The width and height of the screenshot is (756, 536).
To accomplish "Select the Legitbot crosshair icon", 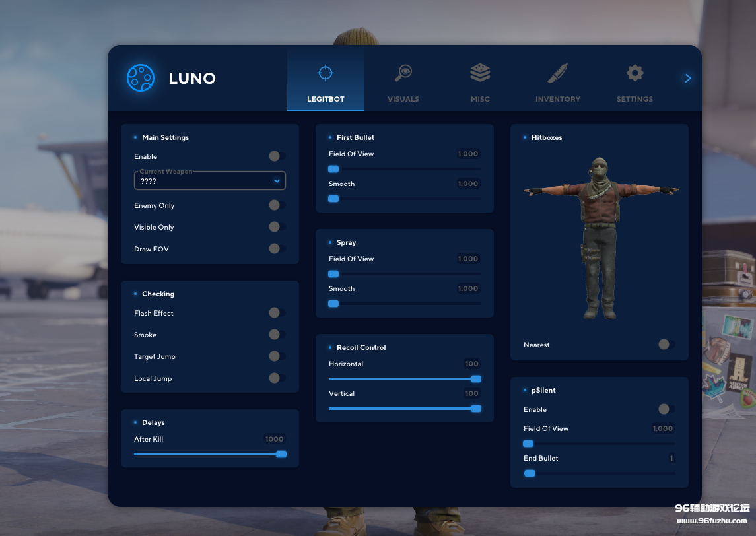I will [x=326, y=73].
